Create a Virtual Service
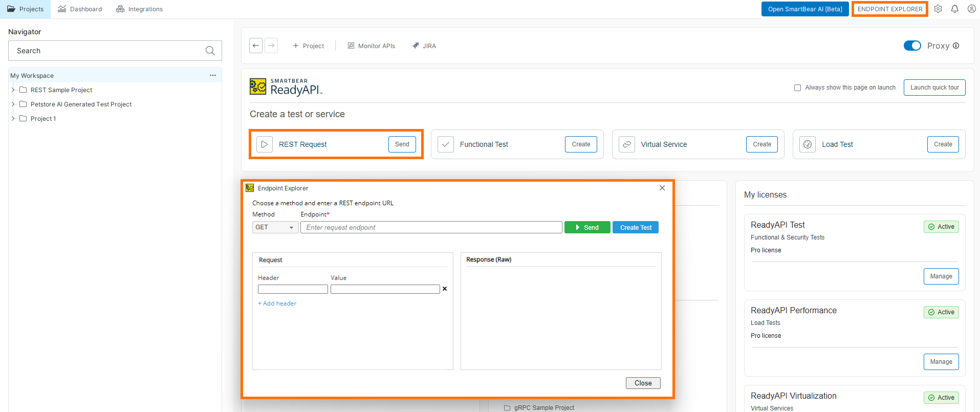The width and height of the screenshot is (980, 412). (x=762, y=144)
